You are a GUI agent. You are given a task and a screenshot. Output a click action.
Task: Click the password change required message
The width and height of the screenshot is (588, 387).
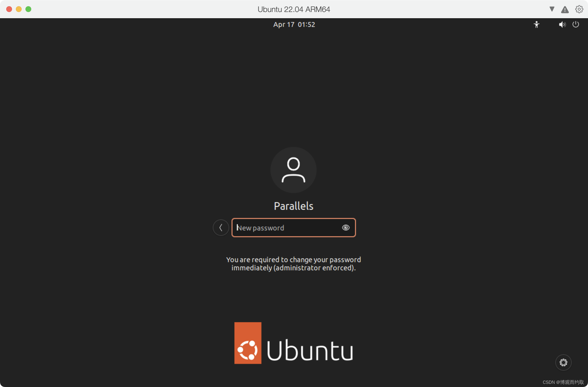[x=294, y=264]
